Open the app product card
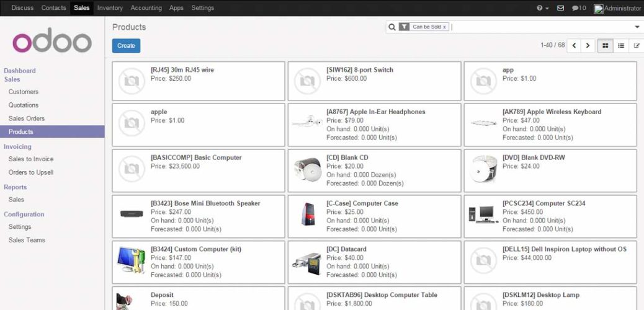Image resolution: width=644 pixels, height=310 pixels. pyautogui.click(x=550, y=81)
